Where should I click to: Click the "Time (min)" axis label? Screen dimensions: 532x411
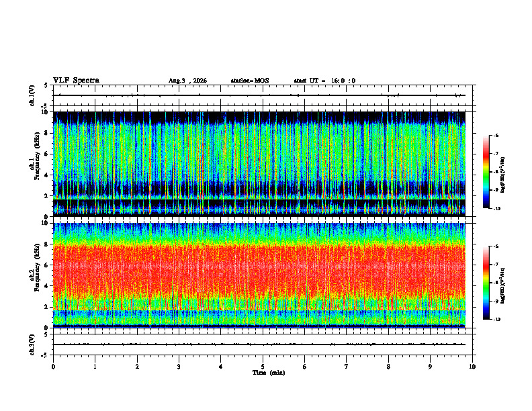tap(269, 373)
